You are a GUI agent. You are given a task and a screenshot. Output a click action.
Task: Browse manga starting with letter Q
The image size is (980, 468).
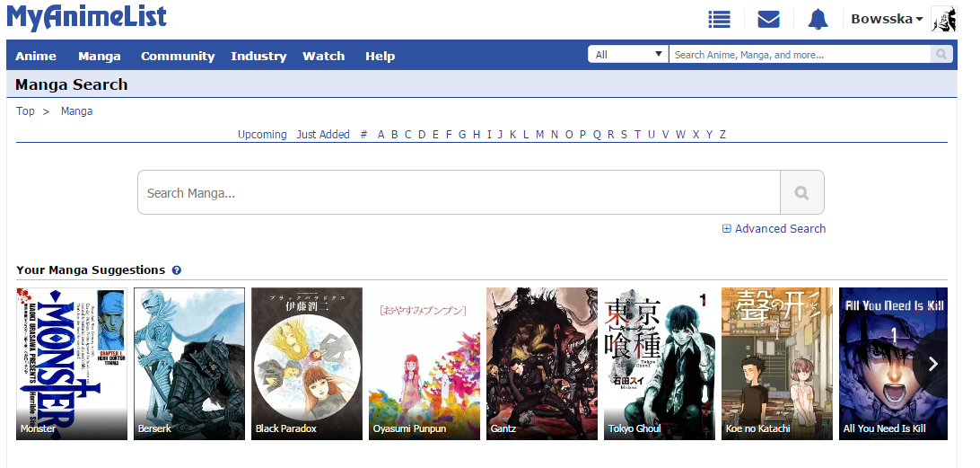click(597, 134)
